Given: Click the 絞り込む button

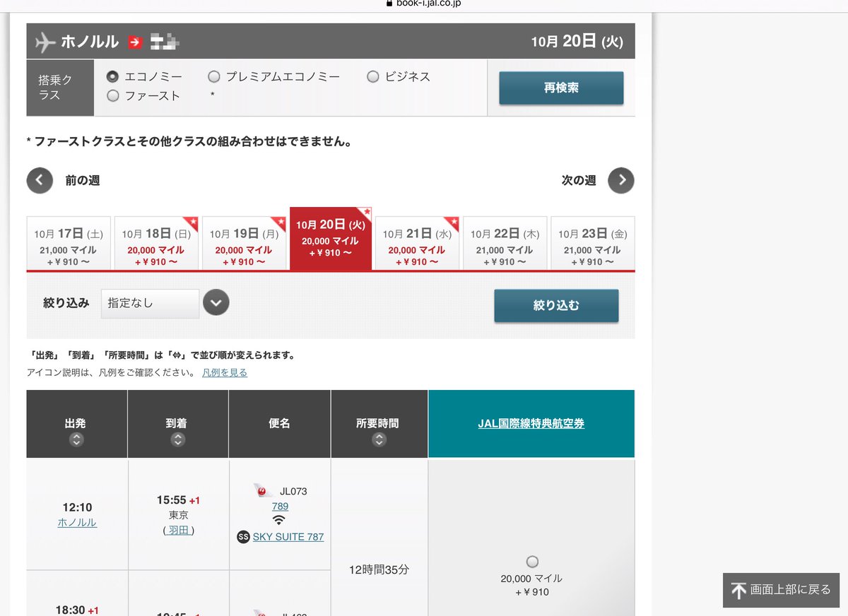Looking at the screenshot, I should pyautogui.click(x=556, y=305).
